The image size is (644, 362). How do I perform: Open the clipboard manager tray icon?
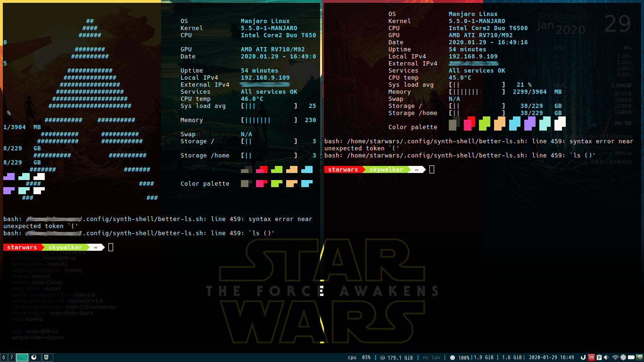click(599, 357)
